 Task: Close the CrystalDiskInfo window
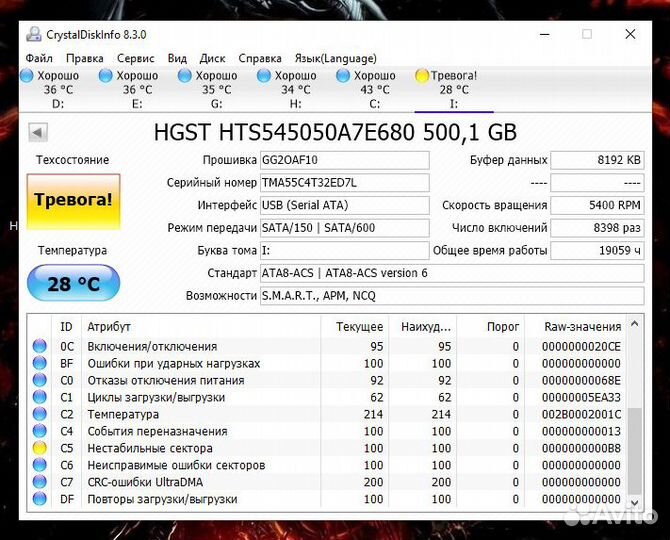630,34
